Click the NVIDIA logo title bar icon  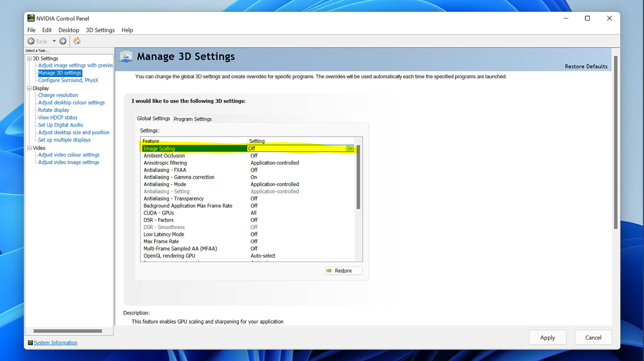(31, 18)
